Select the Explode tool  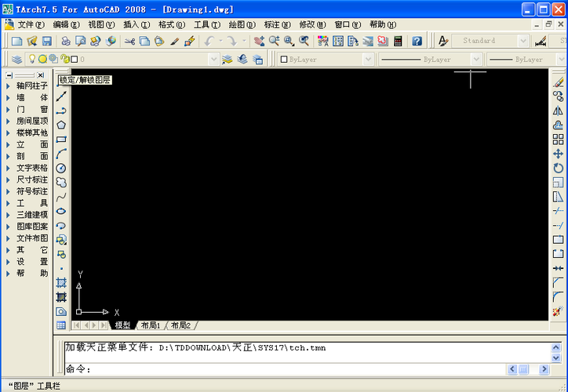[559, 311]
